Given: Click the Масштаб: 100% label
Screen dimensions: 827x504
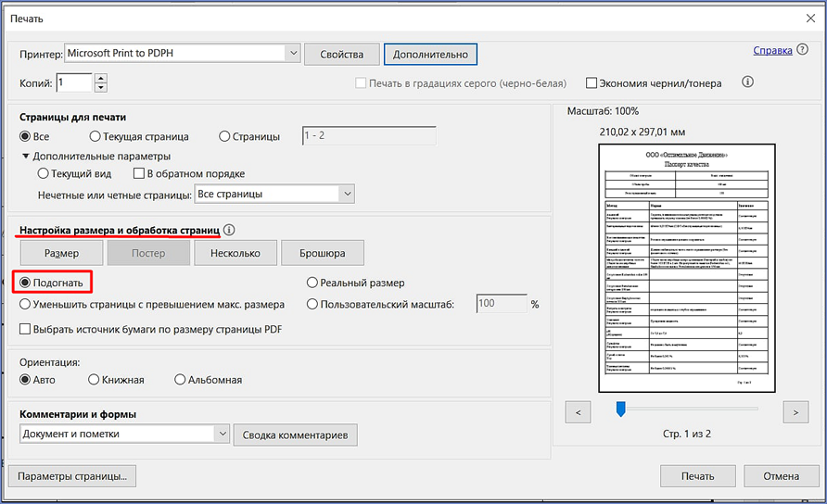Looking at the screenshot, I should [x=603, y=111].
